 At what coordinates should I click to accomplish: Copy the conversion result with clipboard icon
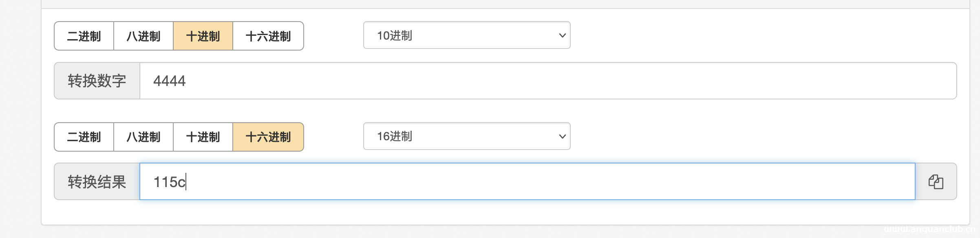pos(936,182)
